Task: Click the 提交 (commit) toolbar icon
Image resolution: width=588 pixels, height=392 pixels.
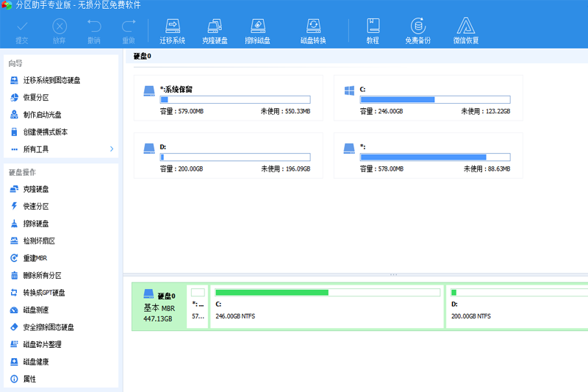Action: pyautogui.click(x=22, y=32)
